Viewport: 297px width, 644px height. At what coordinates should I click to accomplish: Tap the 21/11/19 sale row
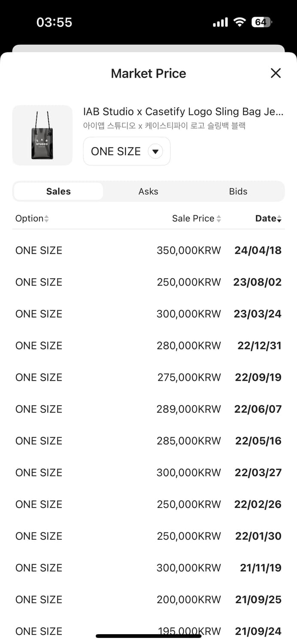point(148,568)
